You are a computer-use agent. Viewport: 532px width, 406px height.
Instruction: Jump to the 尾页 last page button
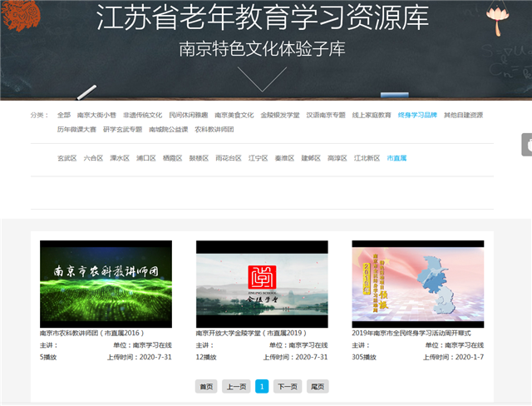coord(317,386)
